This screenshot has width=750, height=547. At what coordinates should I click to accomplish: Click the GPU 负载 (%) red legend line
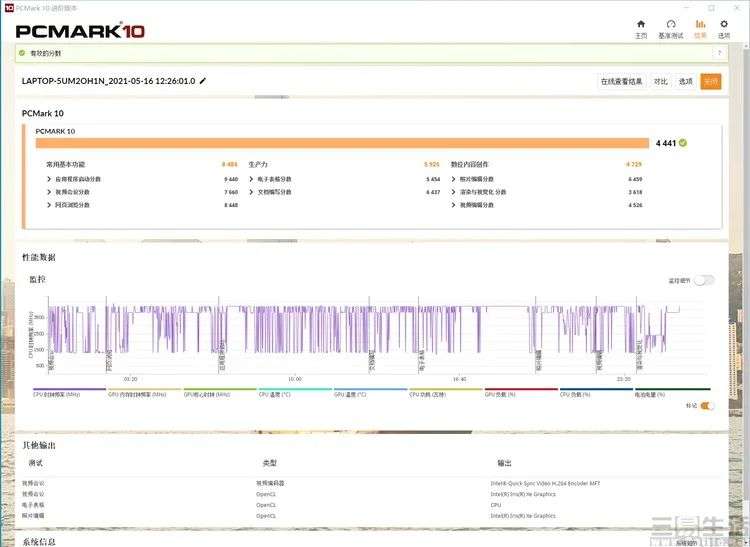pos(521,389)
